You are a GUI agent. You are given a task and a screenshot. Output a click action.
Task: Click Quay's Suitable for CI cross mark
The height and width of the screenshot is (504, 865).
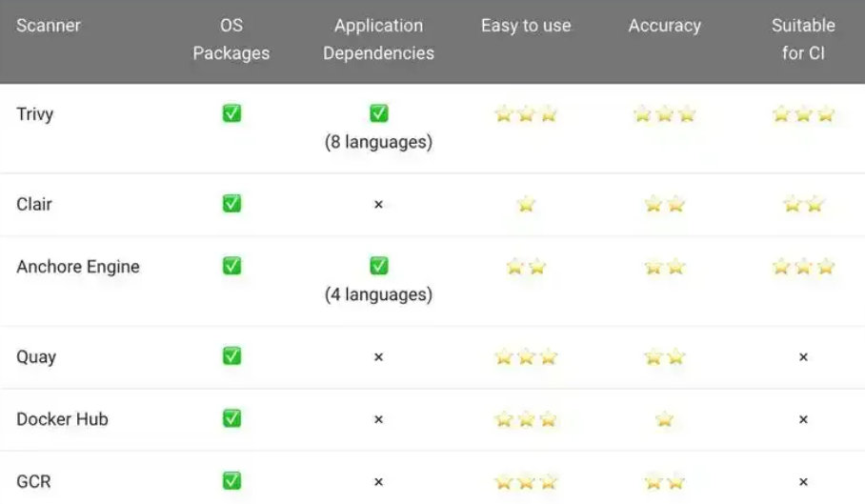click(803, 357)
